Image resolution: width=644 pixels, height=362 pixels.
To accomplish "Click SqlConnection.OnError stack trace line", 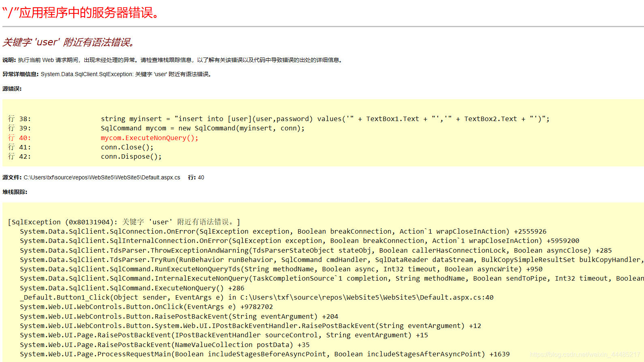I will (x=283, y=231).
